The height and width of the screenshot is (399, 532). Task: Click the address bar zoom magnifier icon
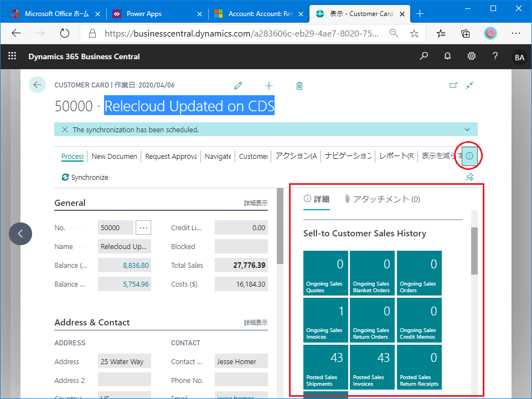(x=394, y=33)
